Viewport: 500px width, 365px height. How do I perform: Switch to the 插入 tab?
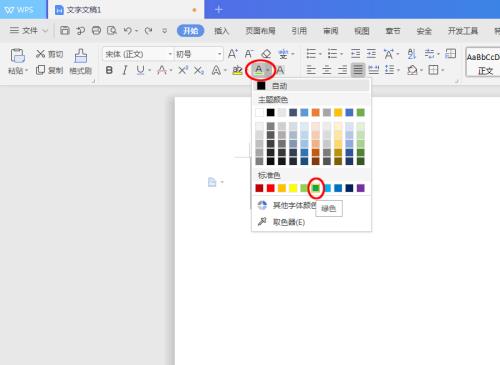point(222,31)
